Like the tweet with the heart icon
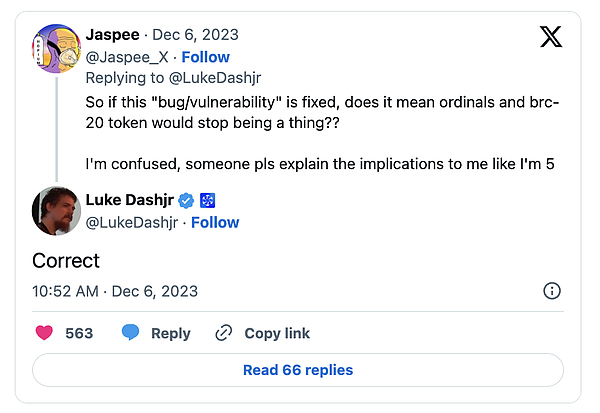 click(44, 333)
